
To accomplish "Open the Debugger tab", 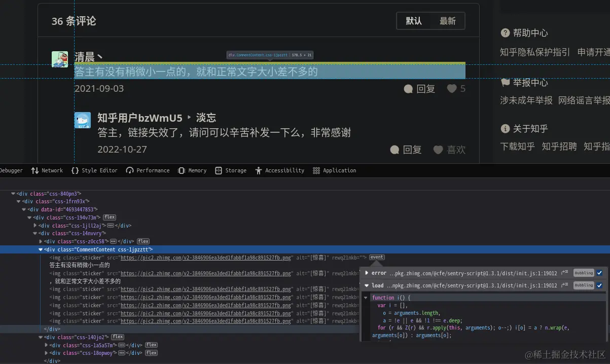I will tap(11, 170).
